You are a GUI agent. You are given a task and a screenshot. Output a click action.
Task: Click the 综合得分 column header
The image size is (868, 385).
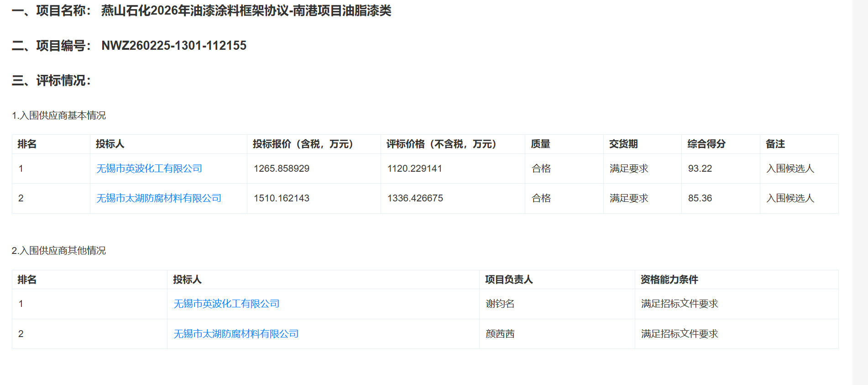coord(706,144)
